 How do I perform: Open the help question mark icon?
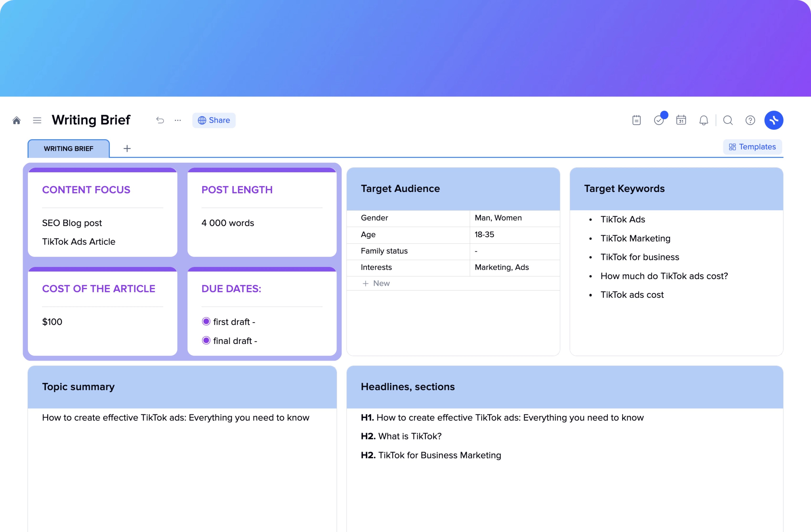pos(750,120)
